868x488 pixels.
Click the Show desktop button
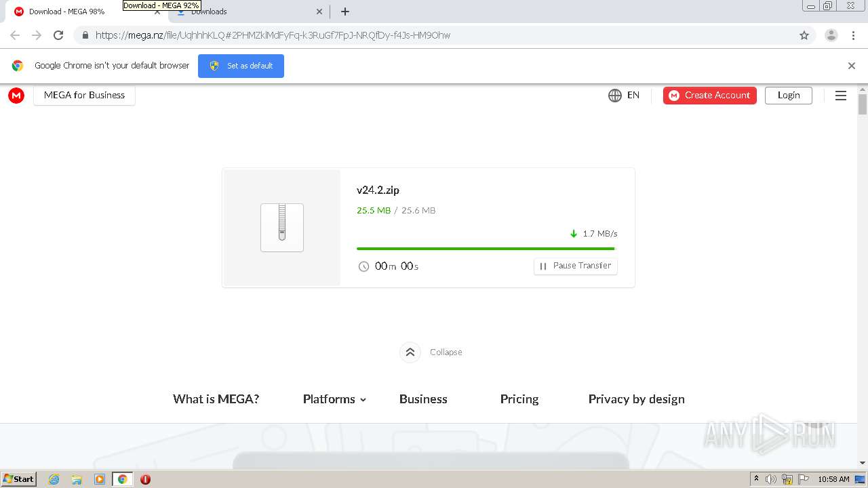pos(861,479)
